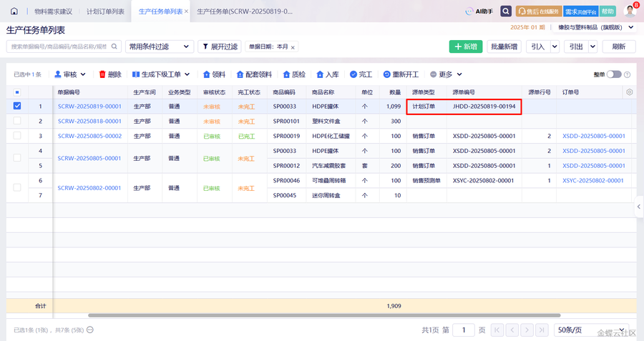Open the AI助手 assistant
This screenshot has height=341, width=644.
479,11
